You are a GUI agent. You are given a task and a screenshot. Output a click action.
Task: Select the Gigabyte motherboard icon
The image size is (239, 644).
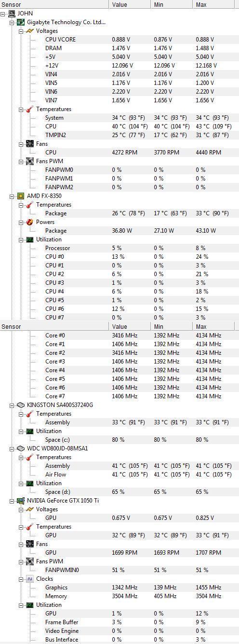click(21, 22)
